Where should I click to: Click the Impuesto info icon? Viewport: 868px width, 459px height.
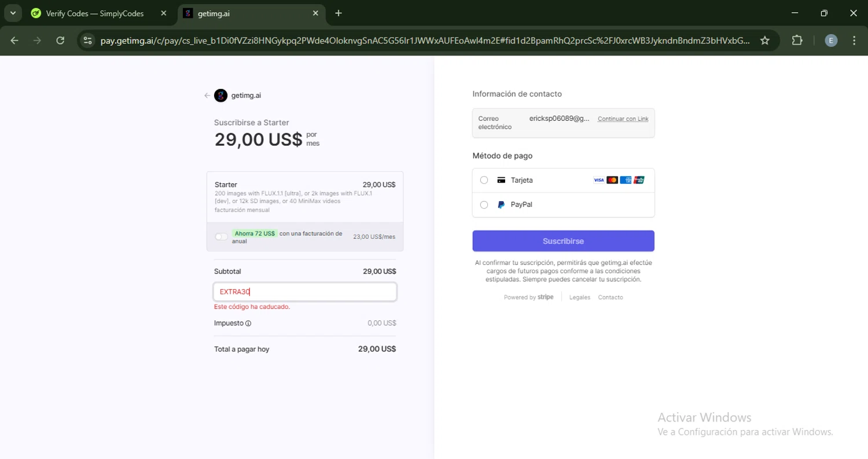tap(248, 323)
